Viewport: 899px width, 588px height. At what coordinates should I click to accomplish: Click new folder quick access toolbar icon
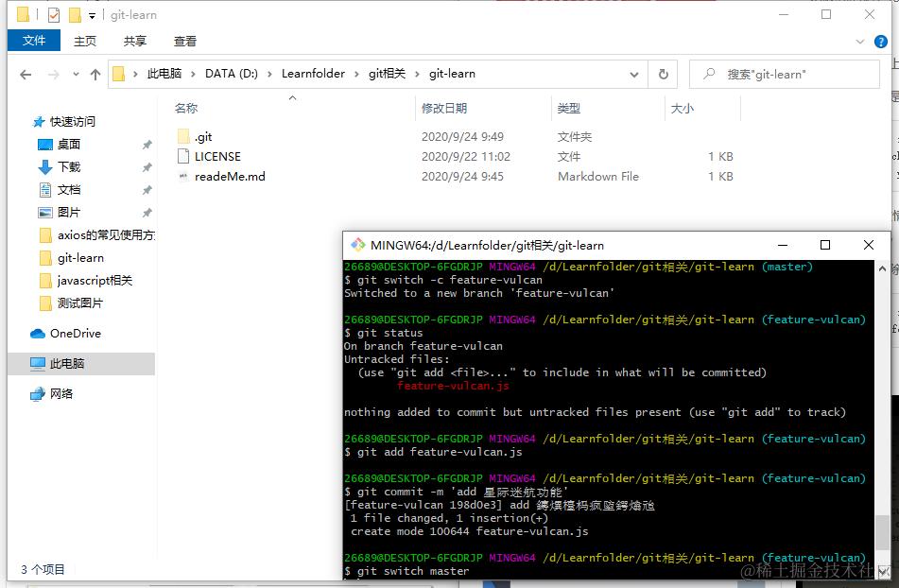75,15
